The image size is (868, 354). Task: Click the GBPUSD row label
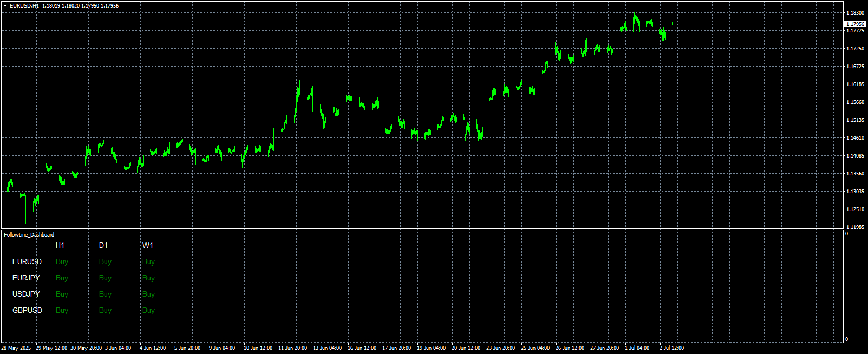click(27, 310)
